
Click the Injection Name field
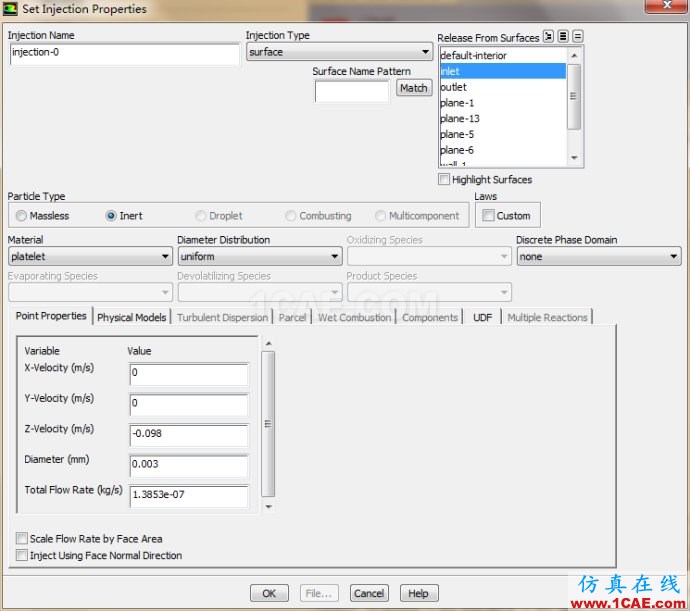point(125,54)
